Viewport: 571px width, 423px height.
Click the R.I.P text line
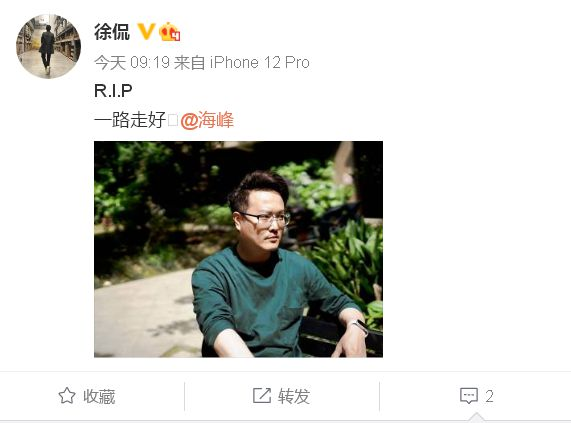click(113, 90)
